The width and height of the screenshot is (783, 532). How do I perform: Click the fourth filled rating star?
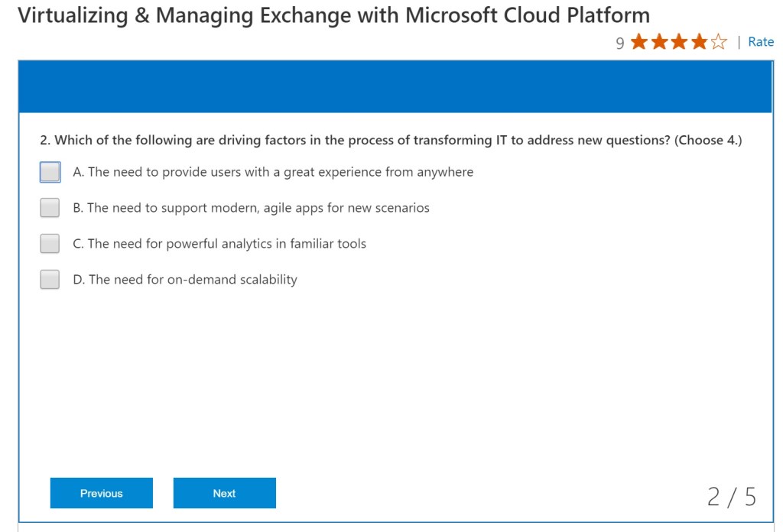pyautogui.click(x=699, y=42)
